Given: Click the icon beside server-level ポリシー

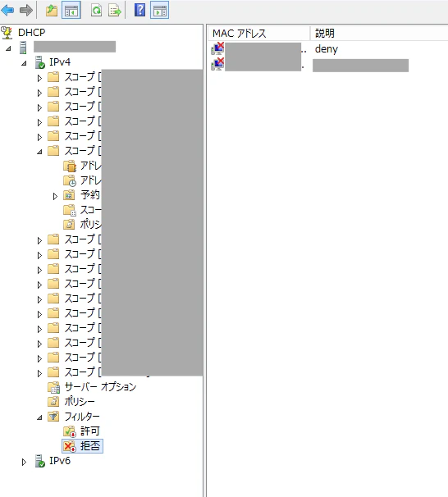Looking at the screenshot, I should [x=53, y=402].
